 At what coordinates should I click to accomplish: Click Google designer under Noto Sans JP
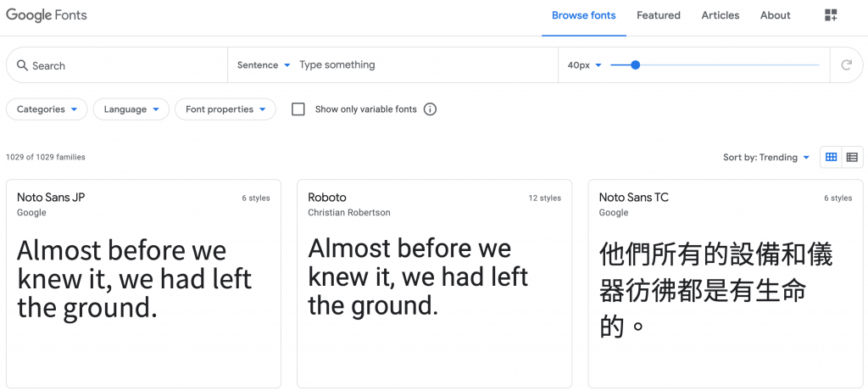[31, 213]
